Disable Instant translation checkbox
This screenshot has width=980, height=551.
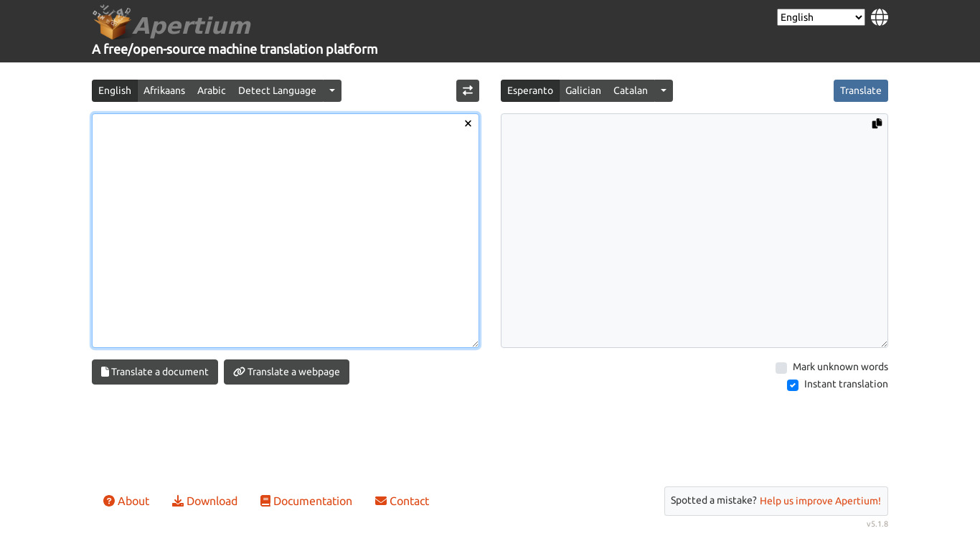pyautogui.click(x=793, y=385)
